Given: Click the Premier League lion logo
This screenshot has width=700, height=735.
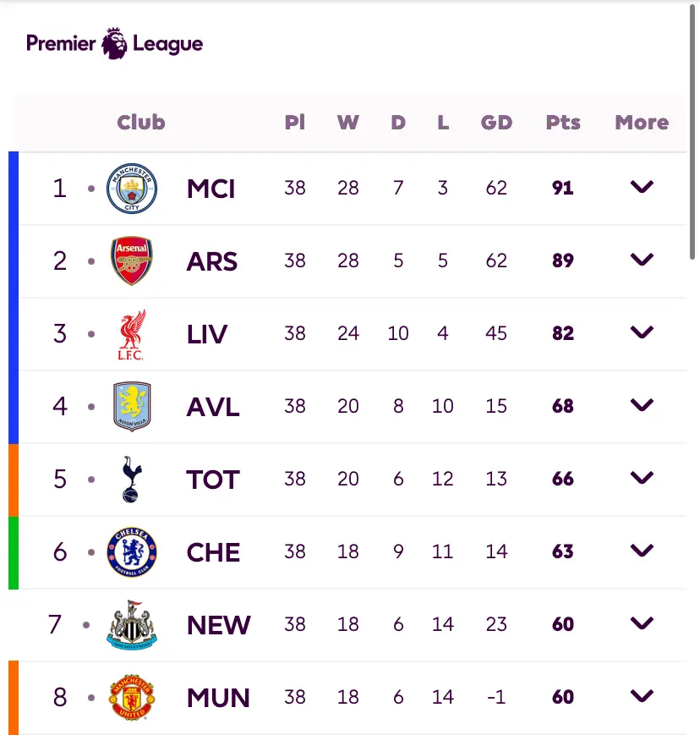Looking at the screenshot, I should coord(114,44).
